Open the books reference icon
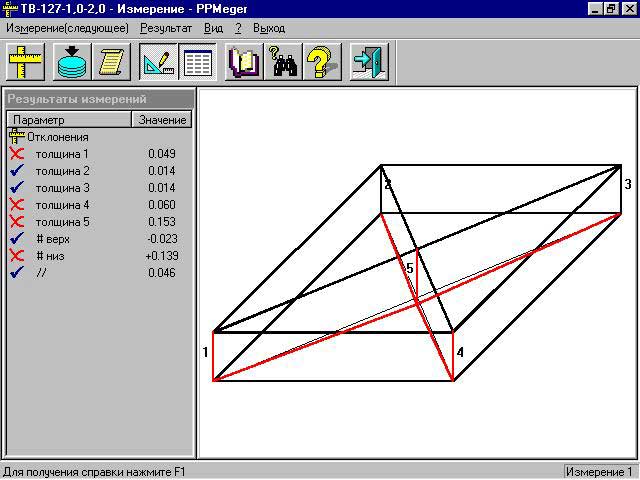 (x=244, y=62)
